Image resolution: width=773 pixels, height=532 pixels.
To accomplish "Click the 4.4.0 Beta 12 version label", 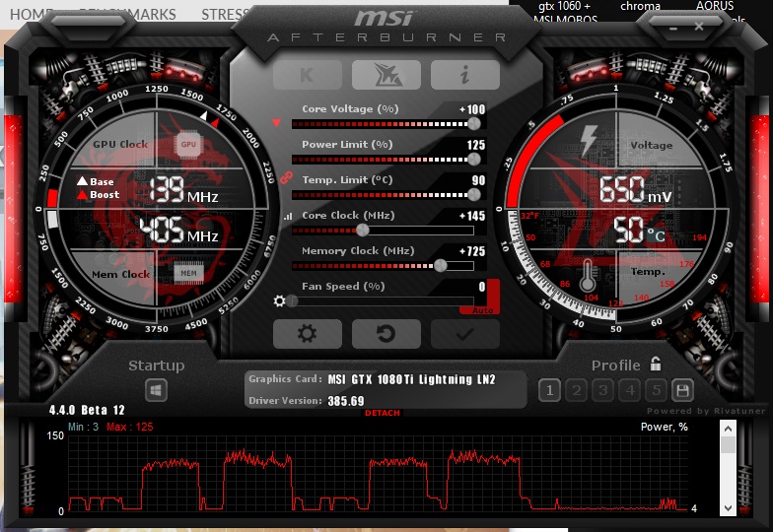I will point(87,410).
